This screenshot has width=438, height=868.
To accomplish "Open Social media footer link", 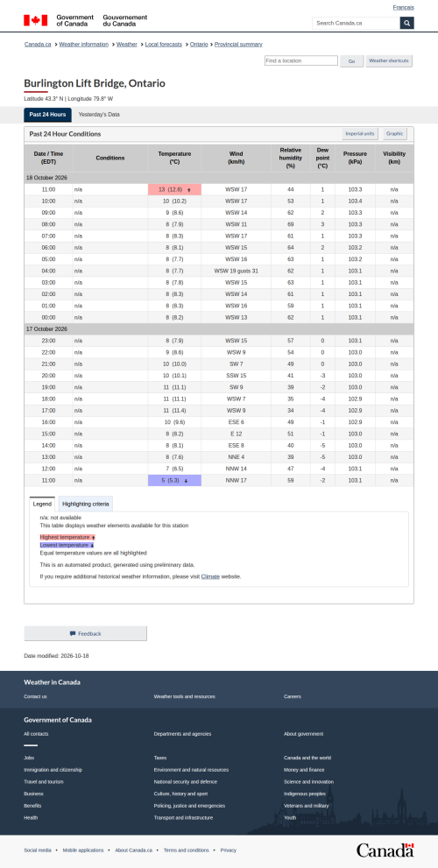I will coord(38,850).
